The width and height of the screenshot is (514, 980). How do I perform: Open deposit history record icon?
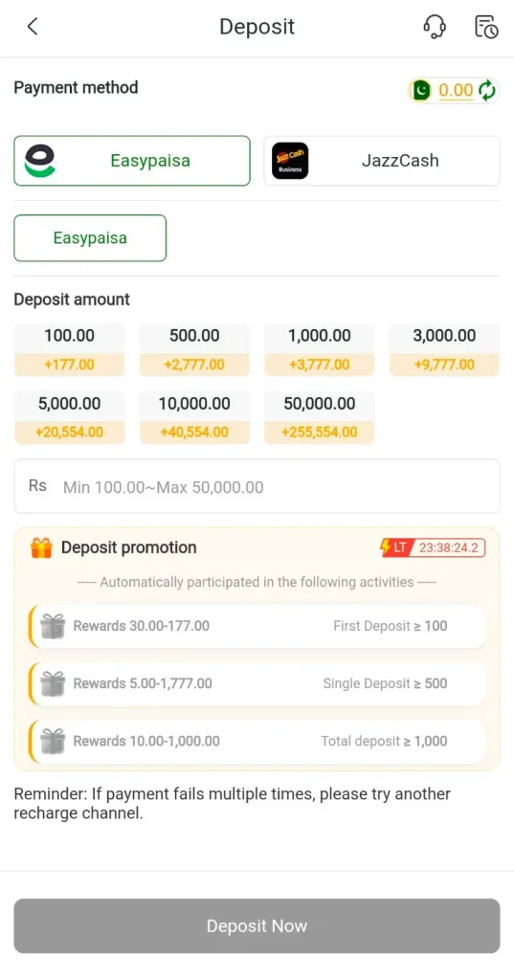pyautogui.click(x=486, y=27)
